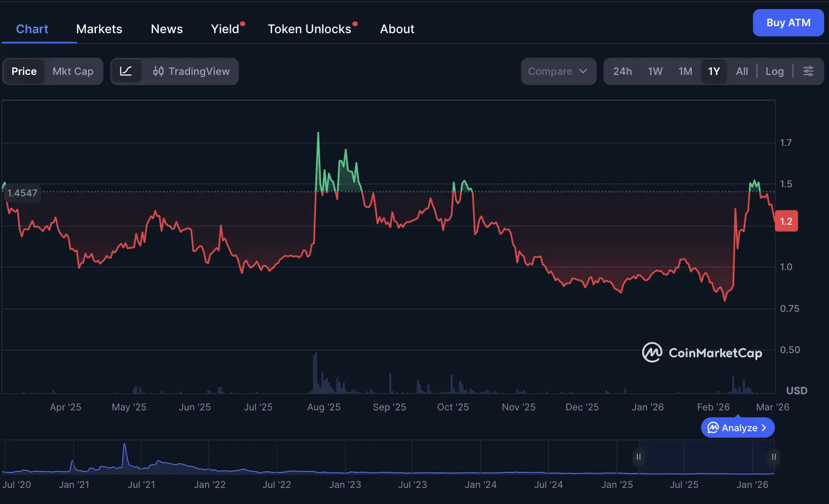This screenshot has width=829, height=504.
Task: Click the CoinMarketCap logo watermark
Action: tap(702, 352)
